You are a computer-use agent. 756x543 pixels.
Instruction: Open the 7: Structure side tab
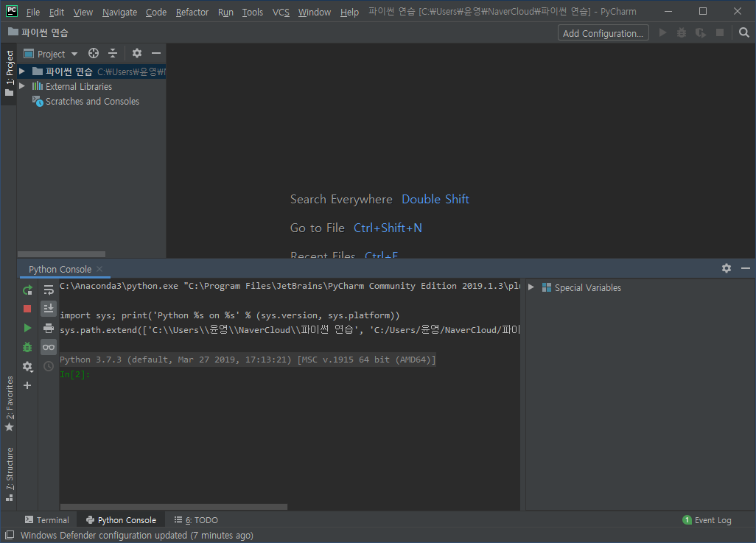pyautogui.click(x=9, y=474)
